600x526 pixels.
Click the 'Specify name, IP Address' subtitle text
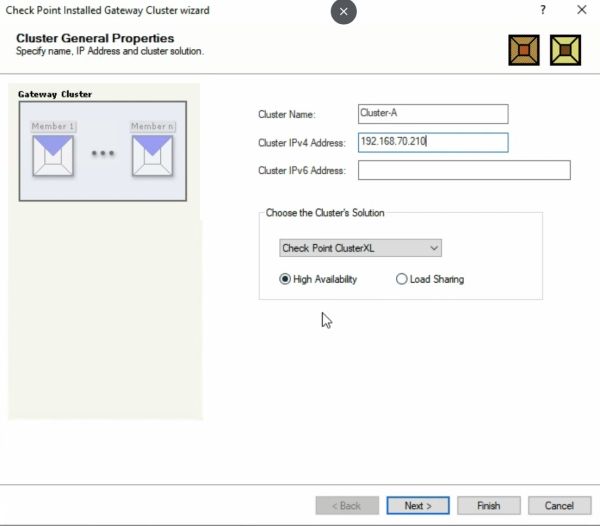tap(110, 51)
